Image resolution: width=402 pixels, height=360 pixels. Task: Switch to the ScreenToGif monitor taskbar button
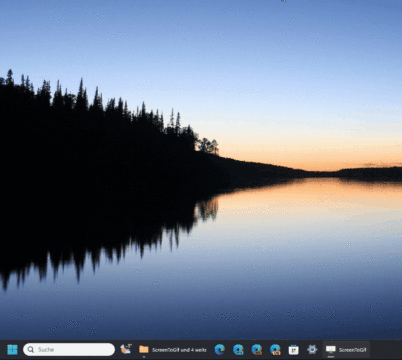[x=346, y=350]
